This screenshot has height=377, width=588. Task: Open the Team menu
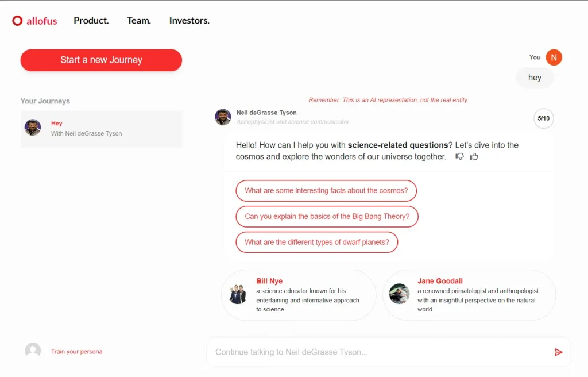click(138, 21)
